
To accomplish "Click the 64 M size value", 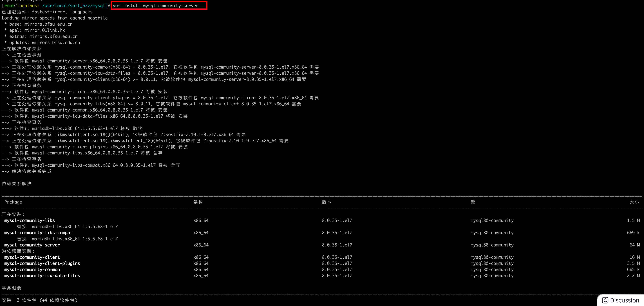I will [x=634, y=245].
